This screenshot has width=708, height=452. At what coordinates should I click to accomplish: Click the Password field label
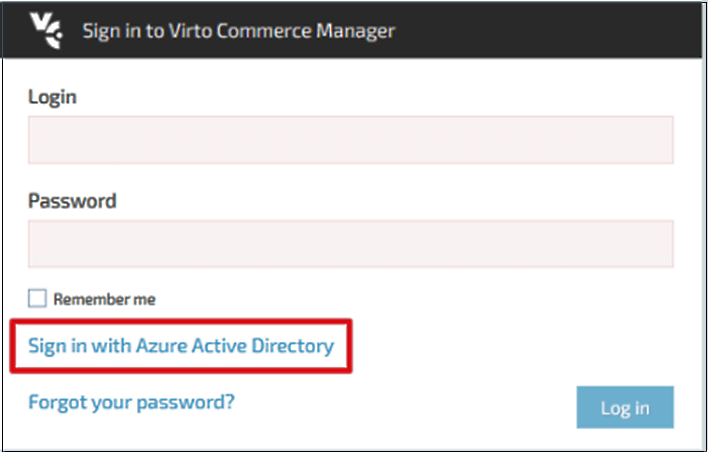[x=72, y=200]
